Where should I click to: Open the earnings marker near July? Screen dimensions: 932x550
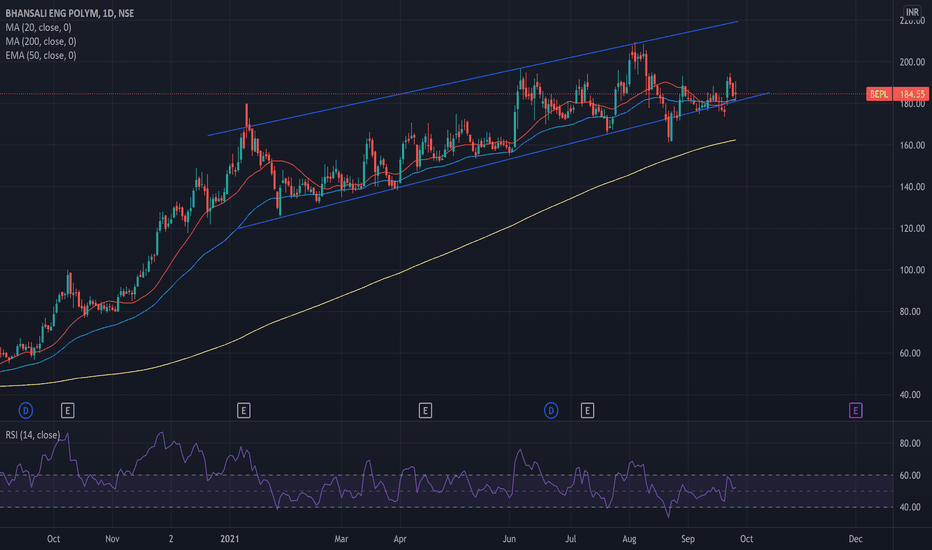[587, 410]
